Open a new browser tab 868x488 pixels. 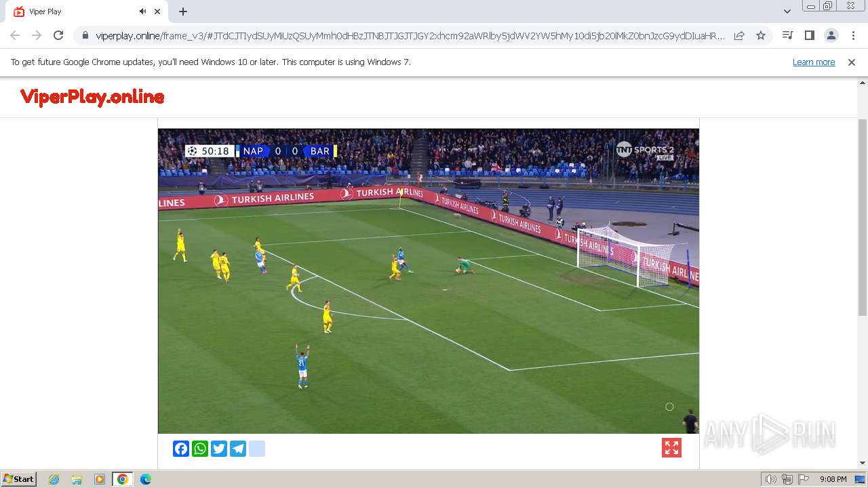[x=183, y=12]
